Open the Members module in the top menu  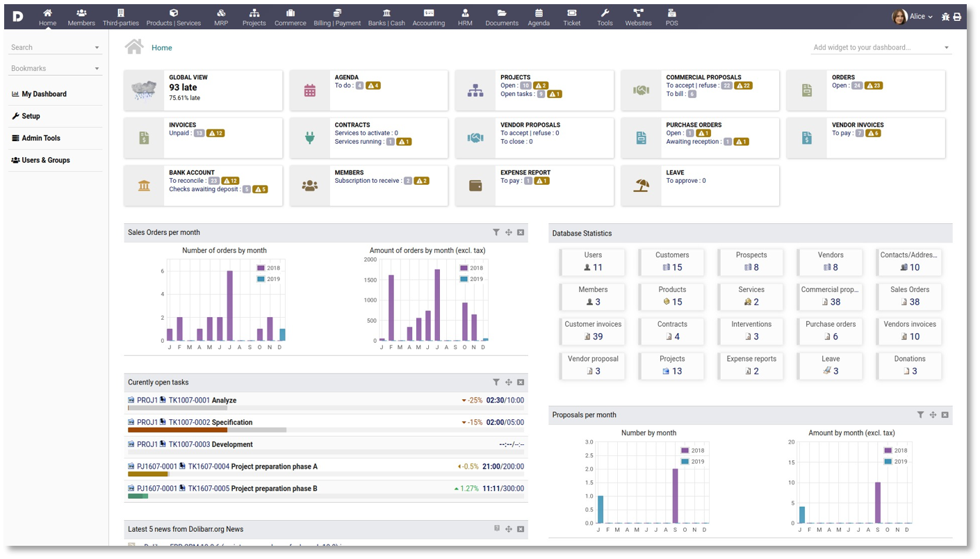tap(81, 17)
